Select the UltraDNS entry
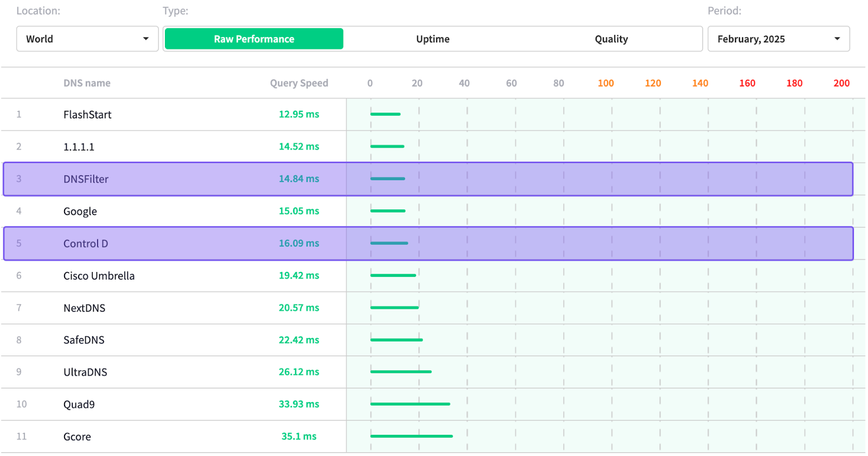Screen dimensions: 868x456 point(85,372)
